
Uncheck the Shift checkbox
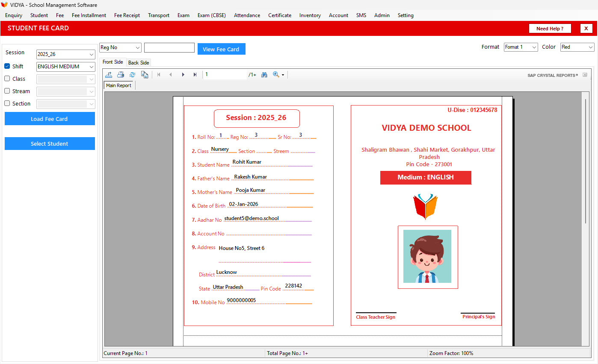[x=7, y=66]
